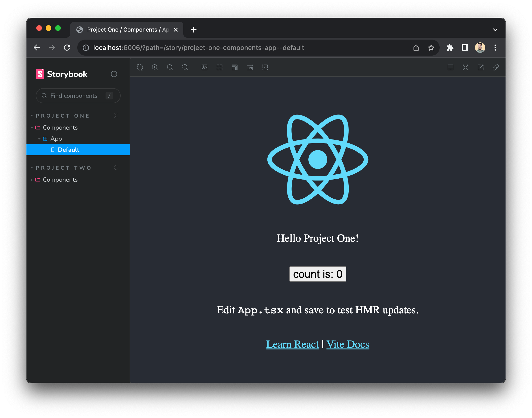Expand Project Two Components folder
Image resolution: width=532 pixels, height=418 pixels.
tap(60, 180)
